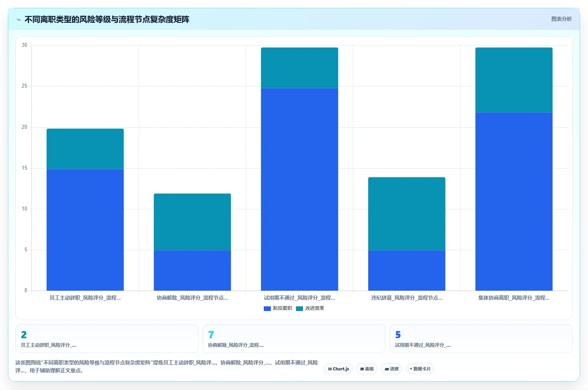Click the blue 阶段累积 legend color box
The image size is (588, 390).
tap(267, 308)
